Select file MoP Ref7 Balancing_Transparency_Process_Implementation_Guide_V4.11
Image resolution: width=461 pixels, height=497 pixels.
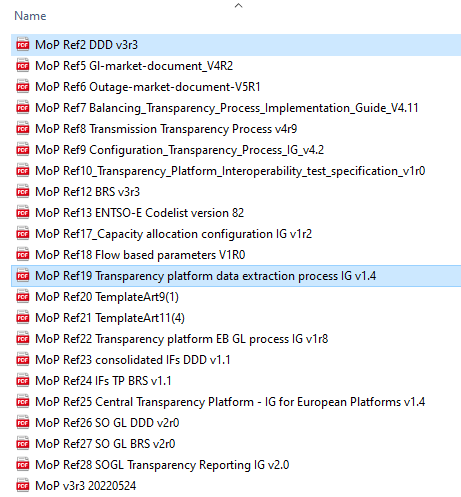pos(227,108)
